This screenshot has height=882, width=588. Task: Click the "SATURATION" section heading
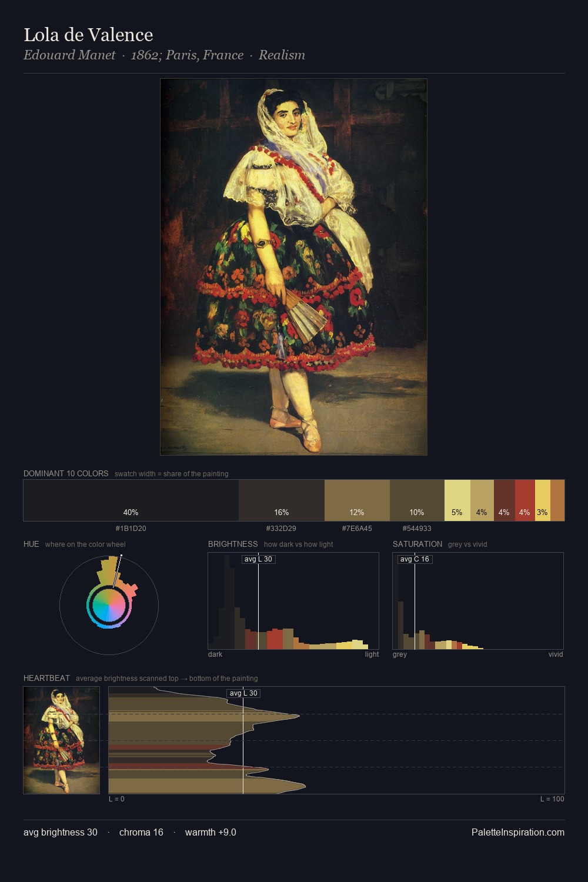point(417,544)
